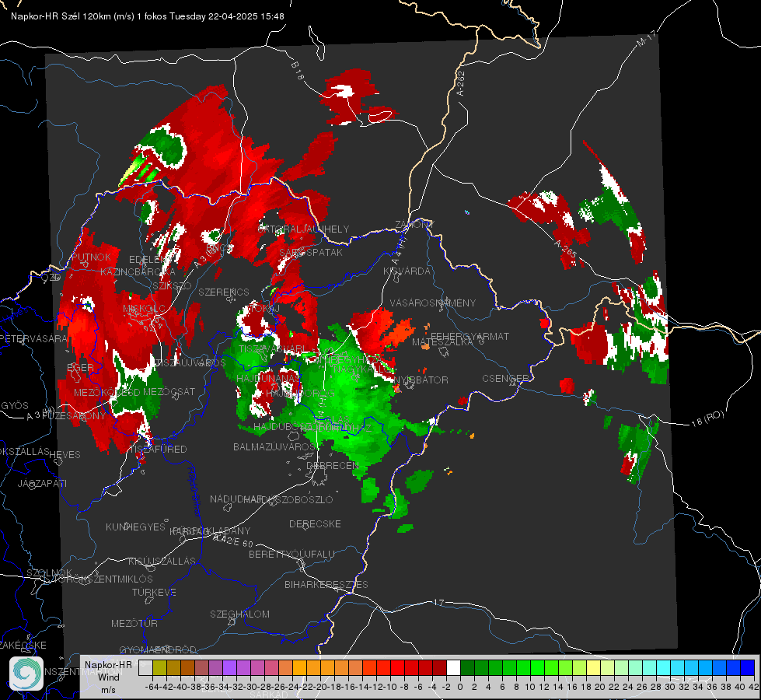Select the road label M-17
This screenshot has height=700, width=761.
click(647, 39)
